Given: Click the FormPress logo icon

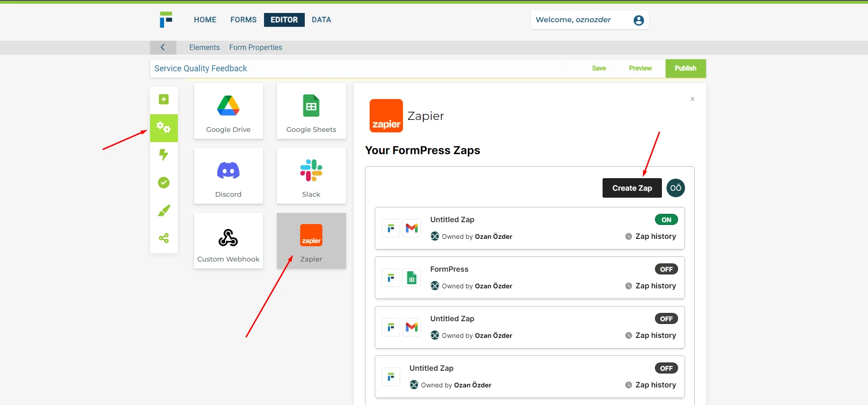Looking at the screenshot, I should click(166, 19).
